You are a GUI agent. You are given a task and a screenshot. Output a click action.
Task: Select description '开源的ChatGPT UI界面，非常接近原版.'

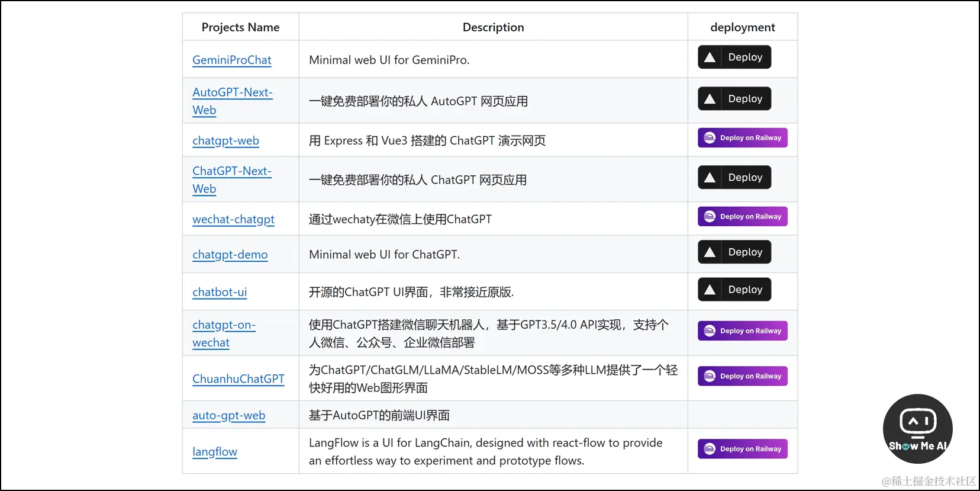pyautogui.click(x=411, y=291)
